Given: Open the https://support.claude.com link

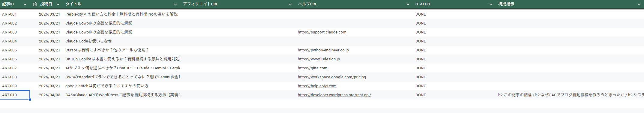Looking at the screenshot, I should 322,32.
